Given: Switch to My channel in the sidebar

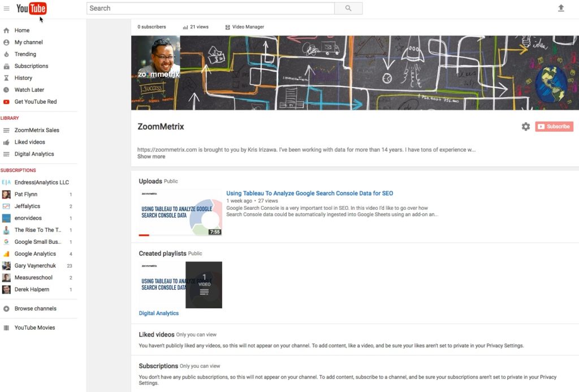Looking at the screenshot, I should [x=28, y=42].
